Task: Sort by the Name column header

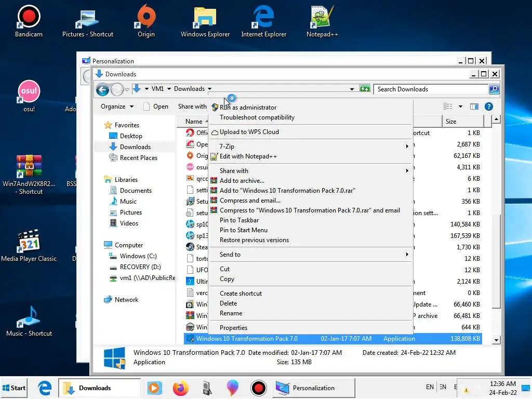Action: click(193, 122)
